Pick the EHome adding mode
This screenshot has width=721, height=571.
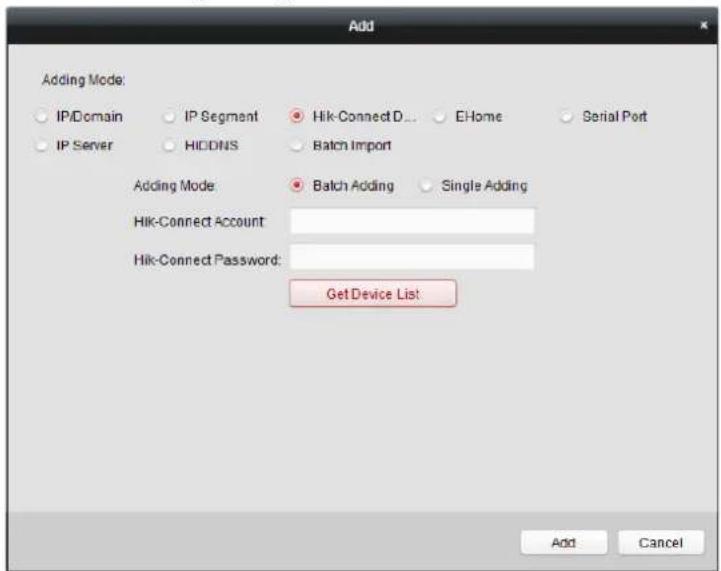[440, 116]
